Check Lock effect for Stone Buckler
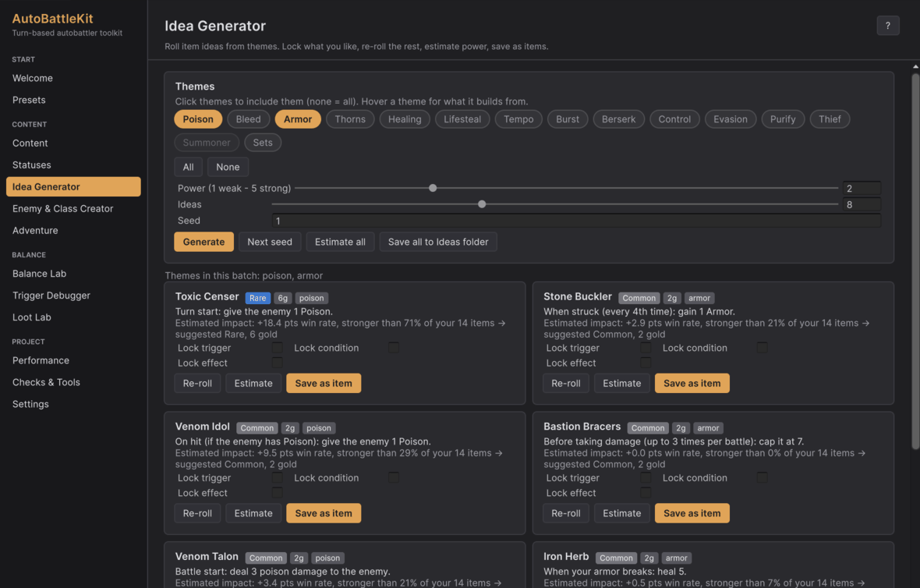Screen dimensions: 920x588 [646, 363]
